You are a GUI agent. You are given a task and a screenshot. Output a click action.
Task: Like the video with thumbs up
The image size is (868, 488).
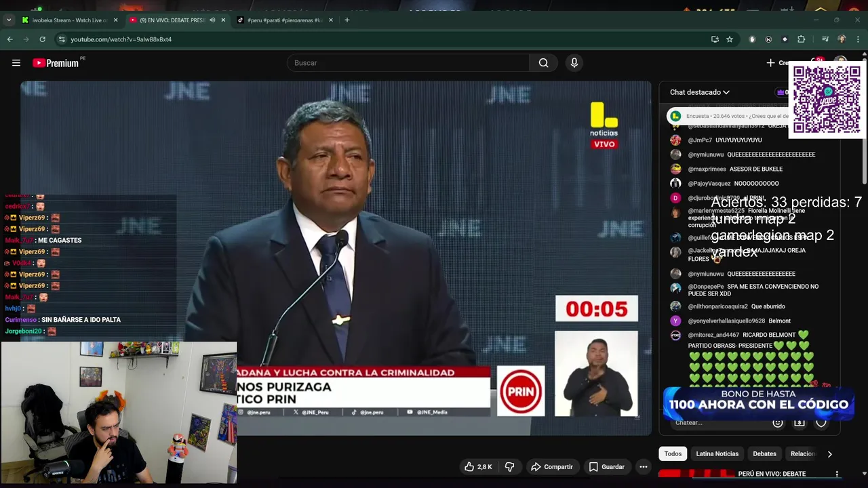[x=478, y=467]
